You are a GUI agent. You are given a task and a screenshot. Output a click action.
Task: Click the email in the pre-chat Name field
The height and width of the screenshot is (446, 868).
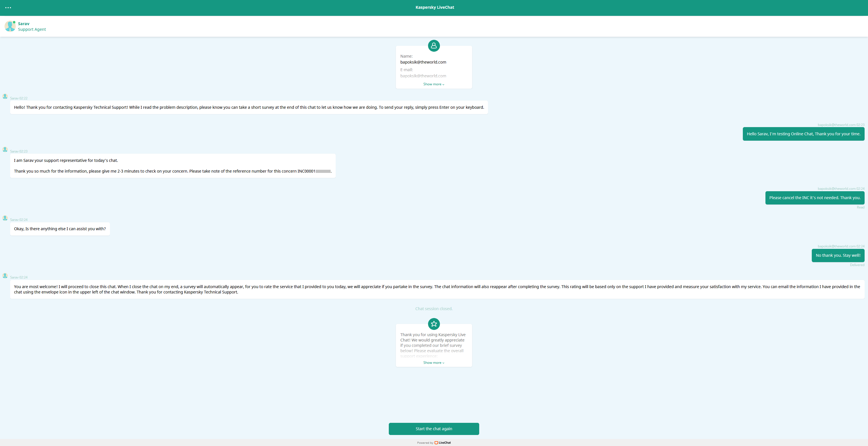point(423,62)
